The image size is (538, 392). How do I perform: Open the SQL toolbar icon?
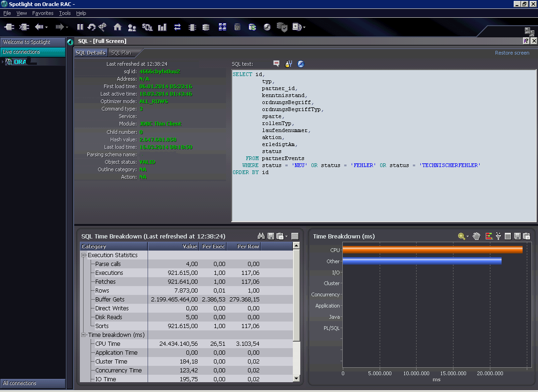(x=147, y=27)
